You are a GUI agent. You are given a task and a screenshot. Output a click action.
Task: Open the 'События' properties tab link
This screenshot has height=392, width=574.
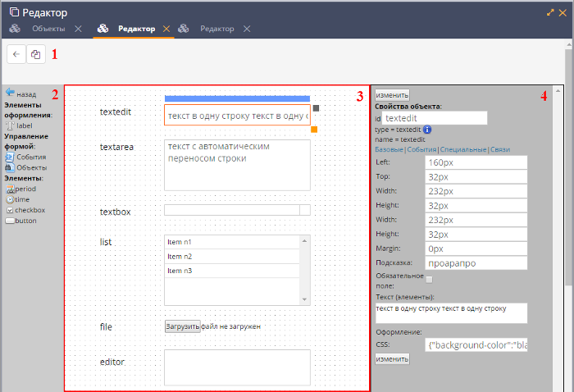(x=421, y=150)
